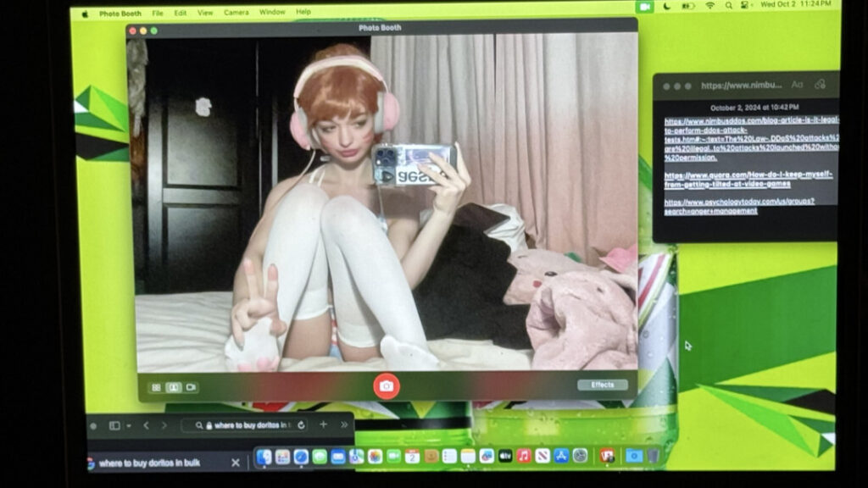This screenshot has height=488, width=868.
Task: Click into Safari's search field
Action: (x=240, y=425)
